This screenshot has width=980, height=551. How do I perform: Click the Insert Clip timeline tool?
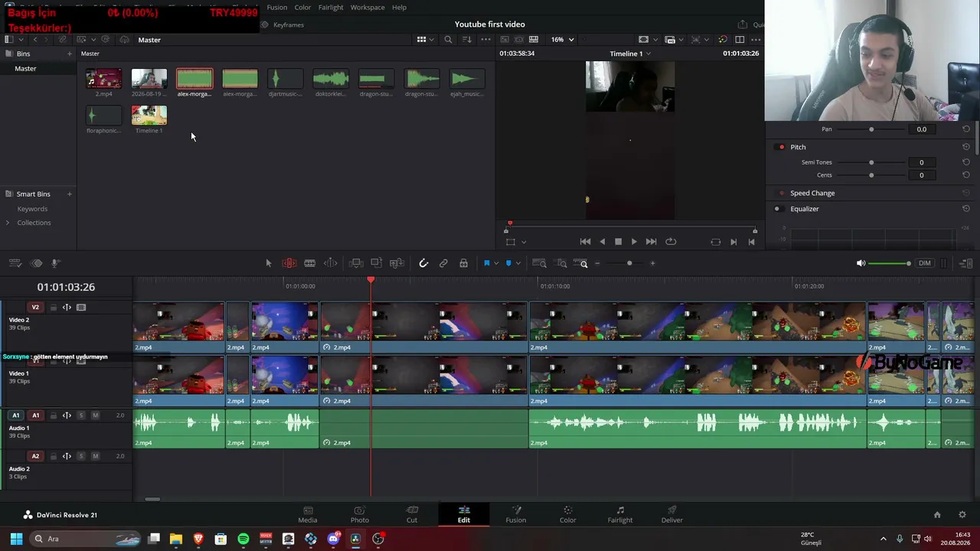(x=356, y=263)
